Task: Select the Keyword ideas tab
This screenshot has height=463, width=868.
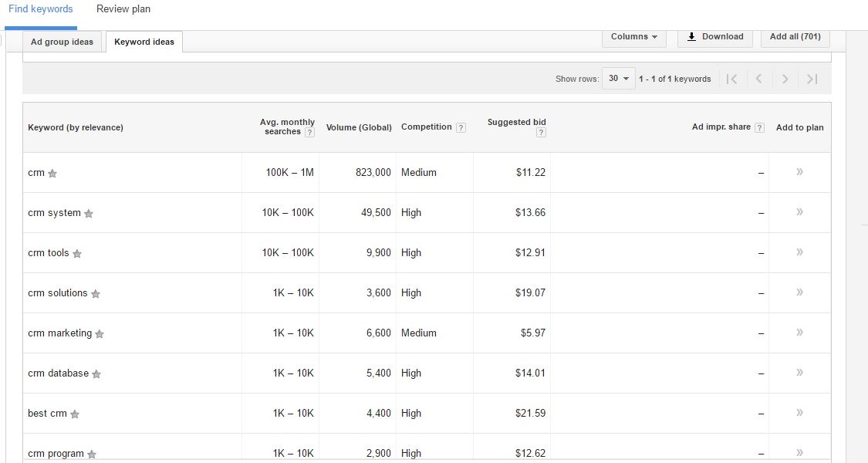Action: (144, 42)
